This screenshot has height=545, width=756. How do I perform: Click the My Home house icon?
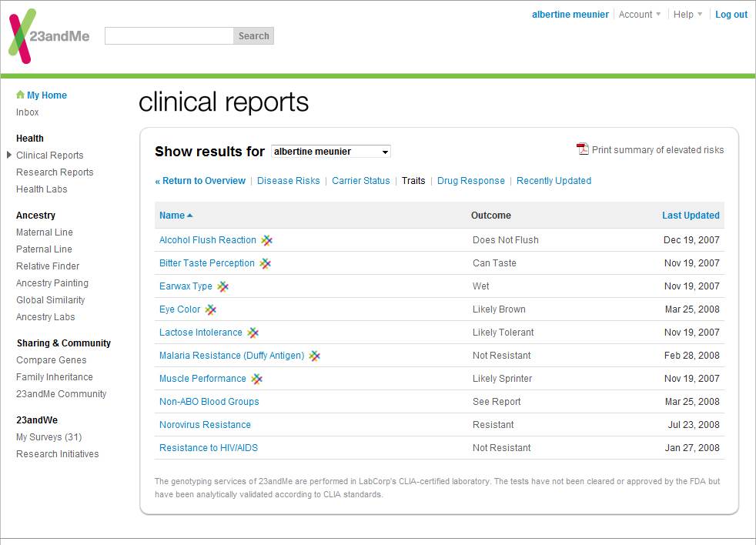(x=20, y=95)
